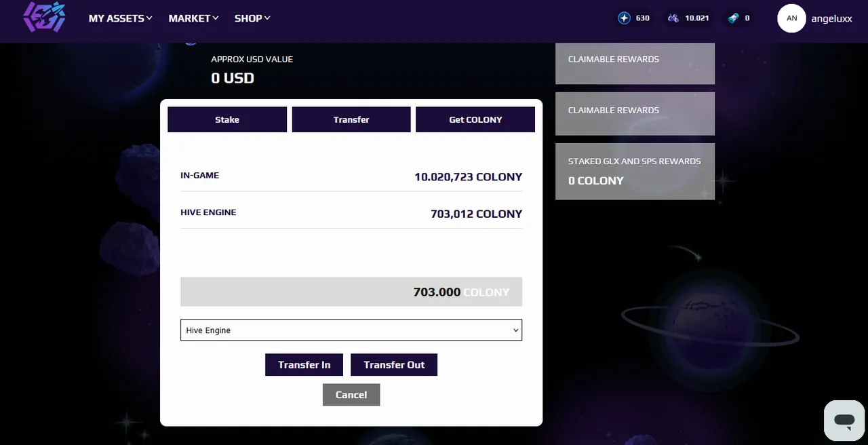Viewport: 868px width, 445px height.
Task: Click the 0 COLONY staked rewards value
Action: (x=596, y=180)
